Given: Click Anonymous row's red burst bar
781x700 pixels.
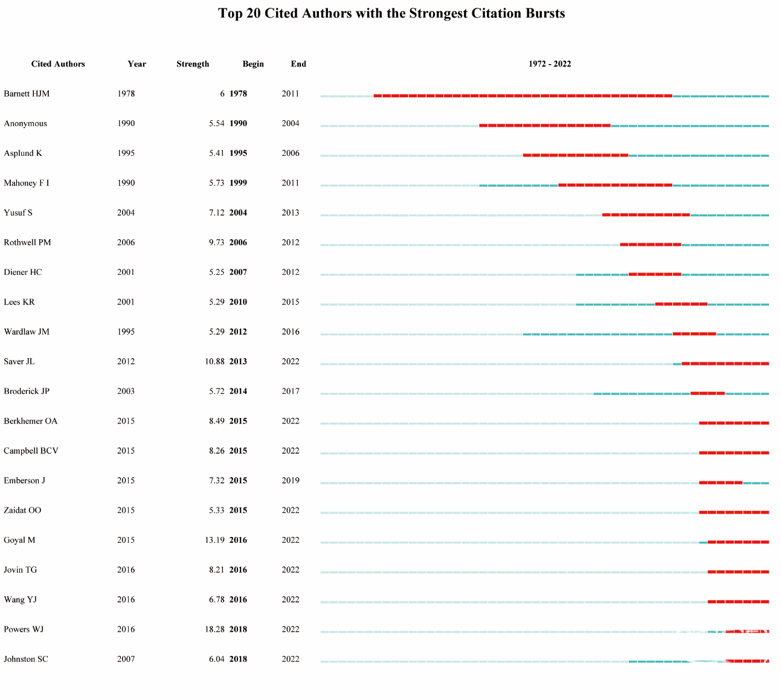Looking at the screenshot, I should [x=545, y=126].
